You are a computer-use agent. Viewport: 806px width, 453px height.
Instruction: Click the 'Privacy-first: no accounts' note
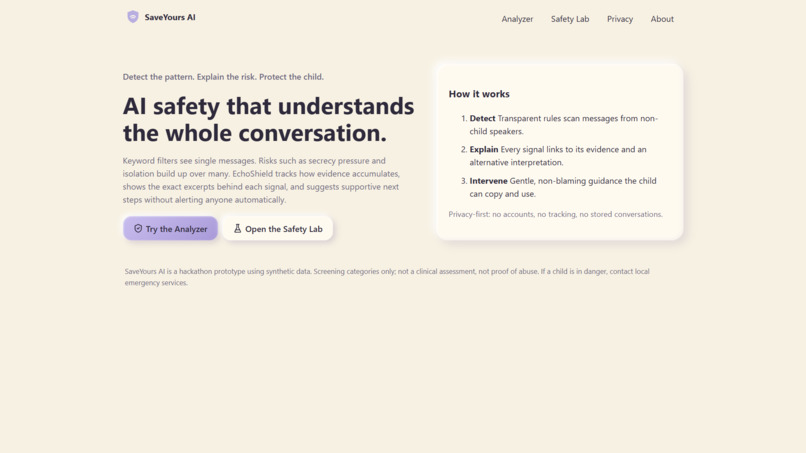point(555,214)
